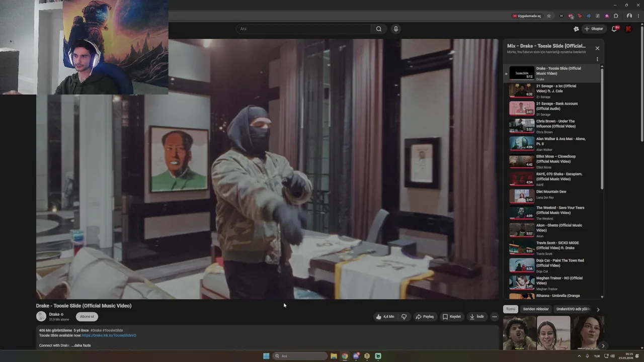Play The Weeknd - Save Your Tears
The image size is (644, 362).
point(552,212)
